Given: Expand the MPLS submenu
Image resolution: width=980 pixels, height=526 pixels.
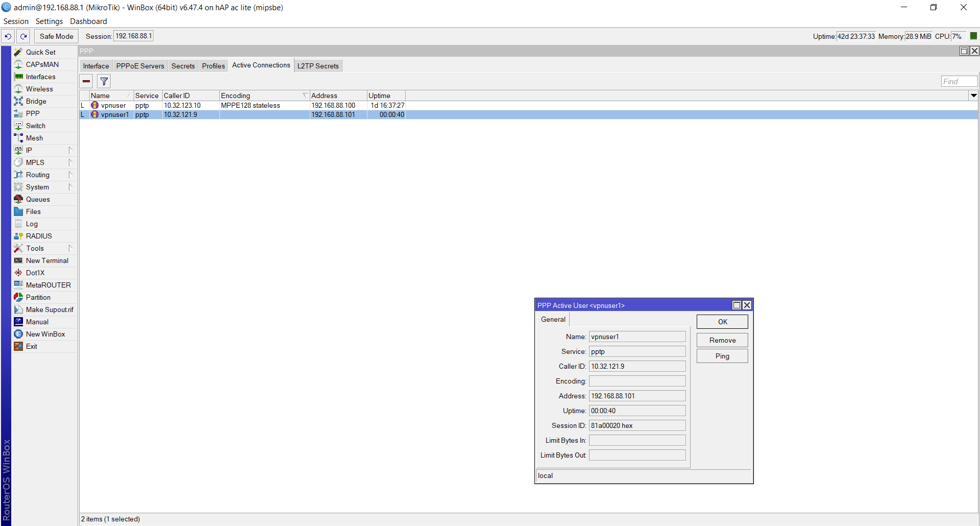Looking at the screenshot, I should click(44, 162).
